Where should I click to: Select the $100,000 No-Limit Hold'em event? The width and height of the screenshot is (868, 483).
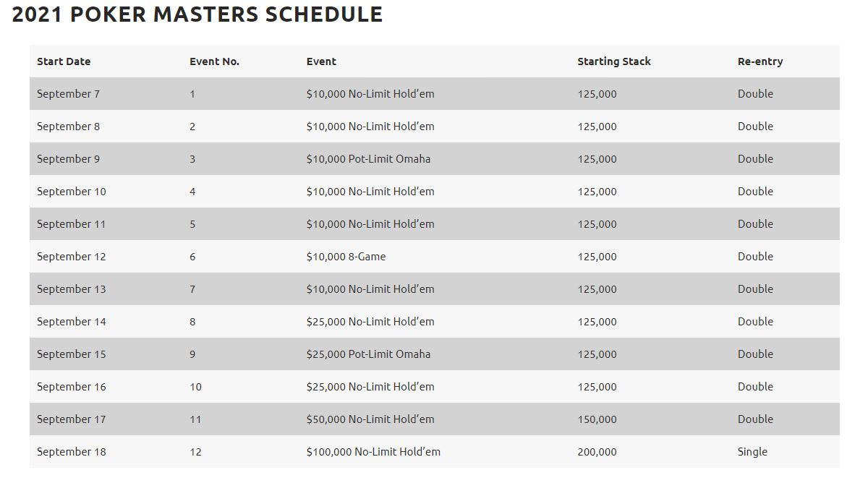(373, 452)
